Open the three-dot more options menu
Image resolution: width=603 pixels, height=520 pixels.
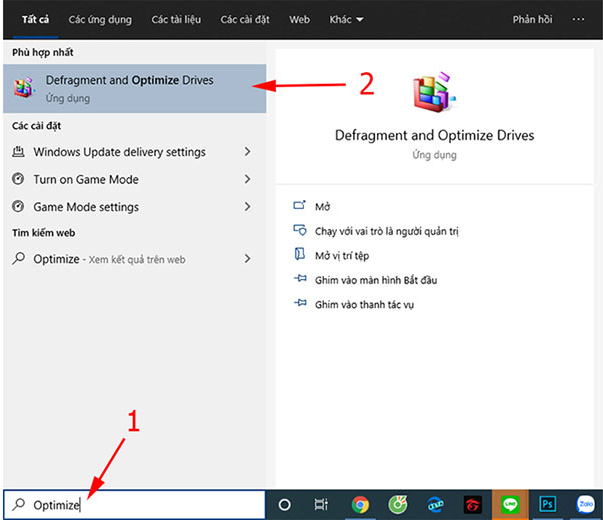578,19
